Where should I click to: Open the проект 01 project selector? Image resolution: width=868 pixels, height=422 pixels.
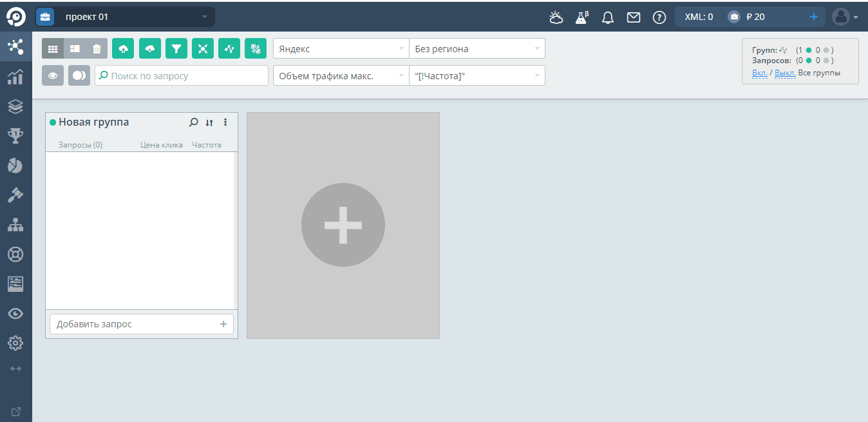click(125, 17)
